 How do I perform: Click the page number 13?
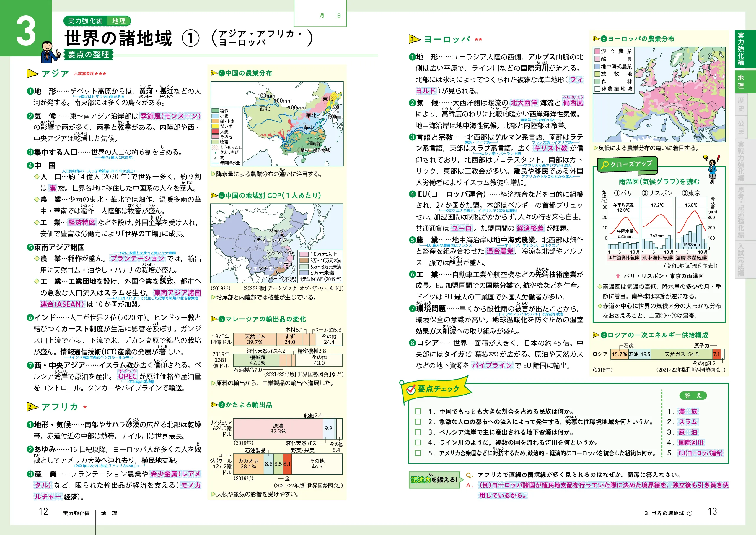pos(713,511)
